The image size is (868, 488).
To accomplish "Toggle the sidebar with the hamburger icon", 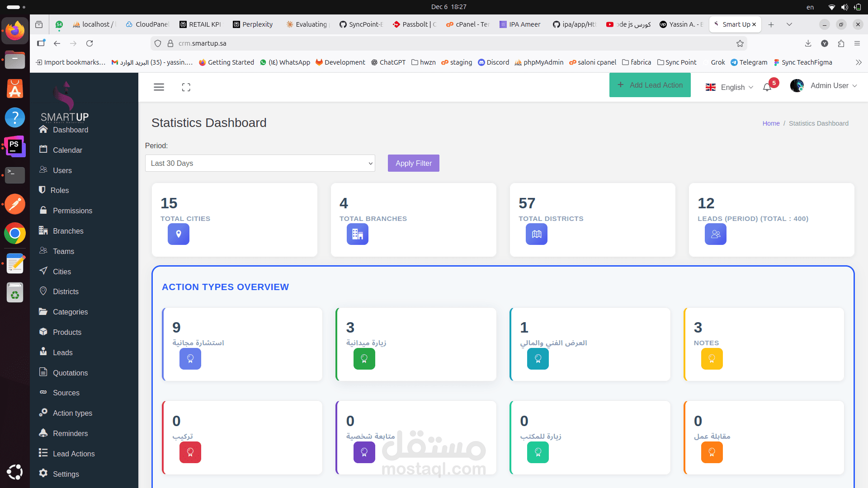I will tap(159, 87).
